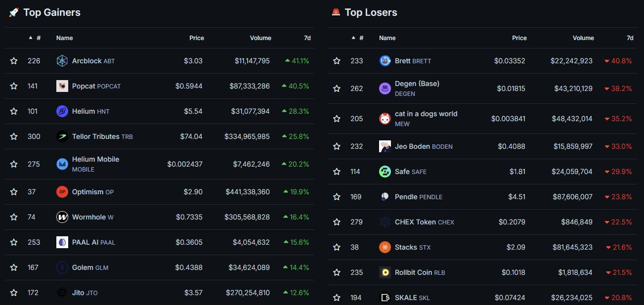Click the Brett BRETT logo

point(385,60)
